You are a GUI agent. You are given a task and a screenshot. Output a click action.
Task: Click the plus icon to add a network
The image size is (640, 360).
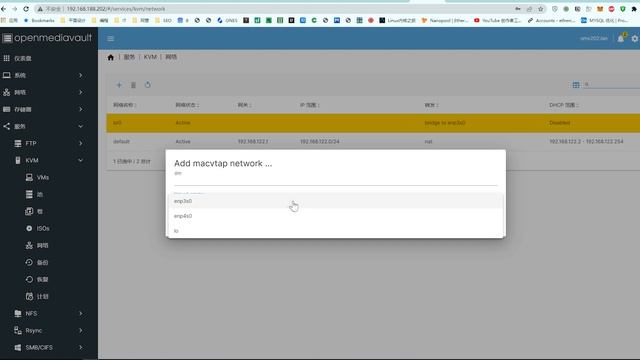[x=119, y=85]
